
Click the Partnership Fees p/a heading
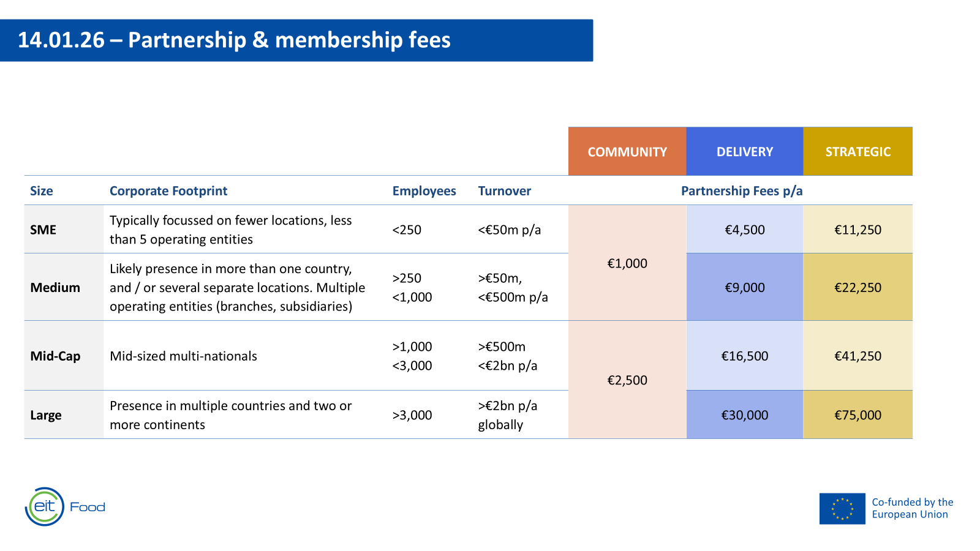point(742,191)
